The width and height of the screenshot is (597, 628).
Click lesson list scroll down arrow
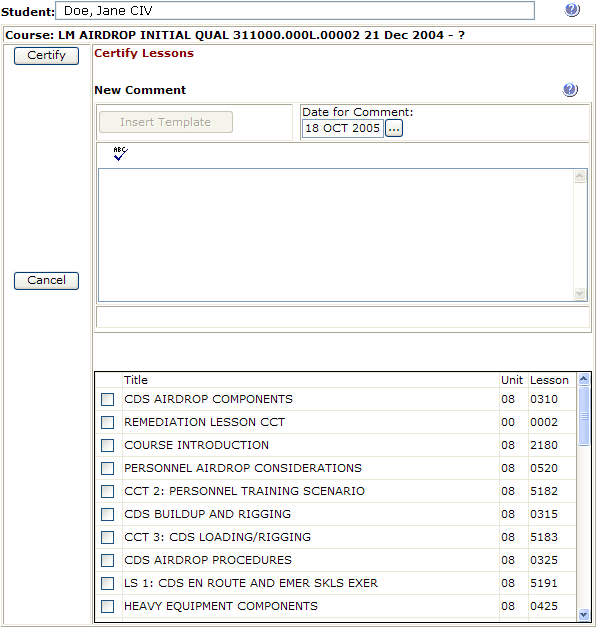(584, 614)
